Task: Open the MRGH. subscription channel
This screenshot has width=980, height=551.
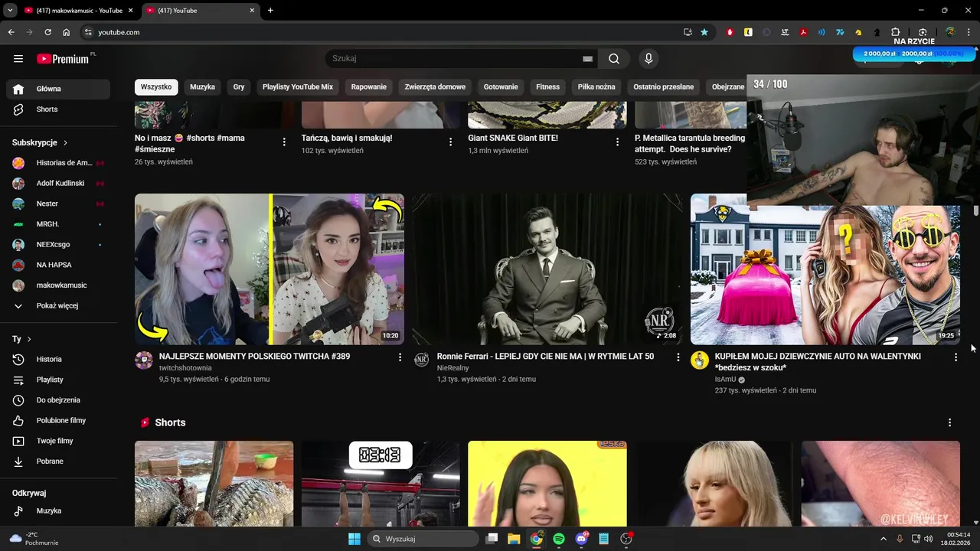Action: 58,224
